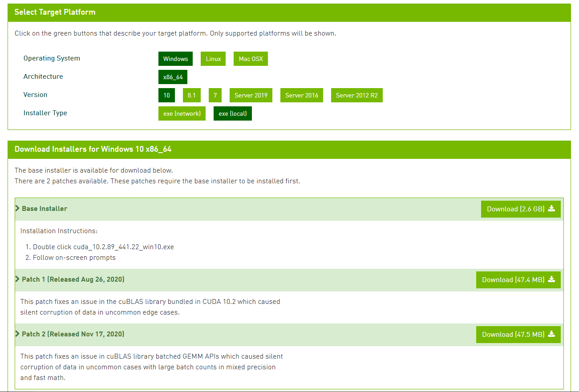This screenshot has height=392, width=579.
Task: Pick the Server 2012 R2 version
Action: coord(357,95)
